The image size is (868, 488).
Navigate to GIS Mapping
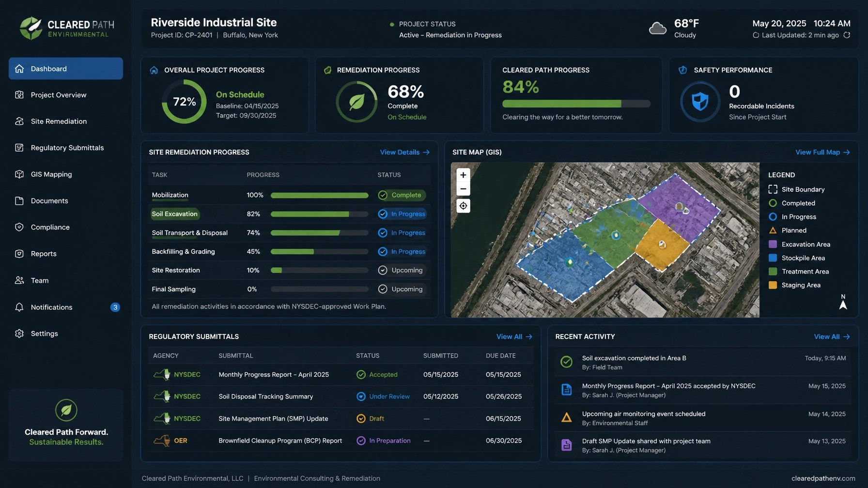coord(66,174)
